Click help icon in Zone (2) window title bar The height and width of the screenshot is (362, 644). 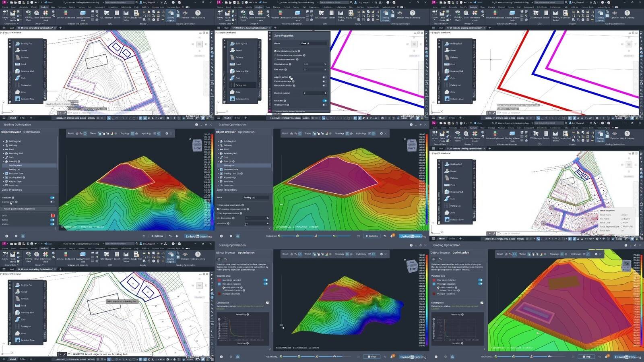(x=196, y=124)
